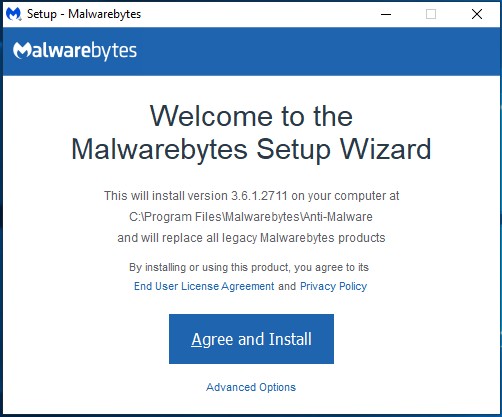Image resolution: width=502 pixels, height=417 pixels.
Task: Click the greyed-out maximize button
Action: (431, 14)
